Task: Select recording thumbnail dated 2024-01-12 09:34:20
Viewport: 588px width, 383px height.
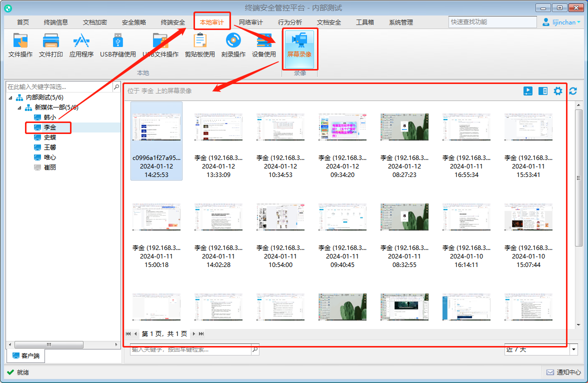Action: pyautogui.click(x=342, y=145)
